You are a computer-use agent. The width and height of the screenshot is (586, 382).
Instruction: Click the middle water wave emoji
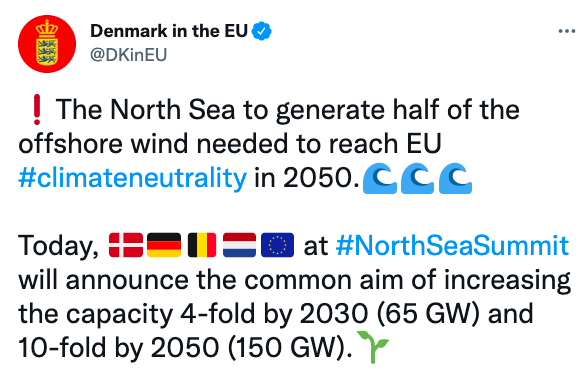click(x=417, y=178)
